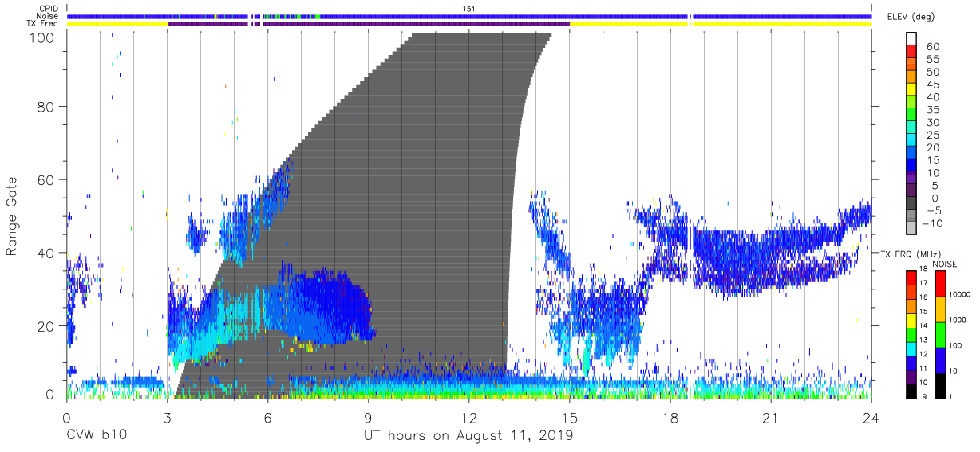The image size is (980, 452).
Task: Click the 45 label on elevation colorbar
Action: pos(932,85)
